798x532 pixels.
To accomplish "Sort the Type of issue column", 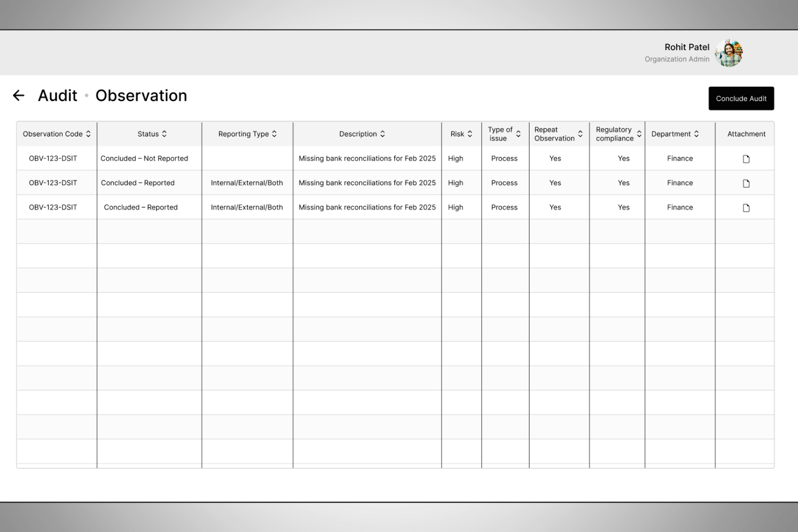I will (x=518, y=134).
